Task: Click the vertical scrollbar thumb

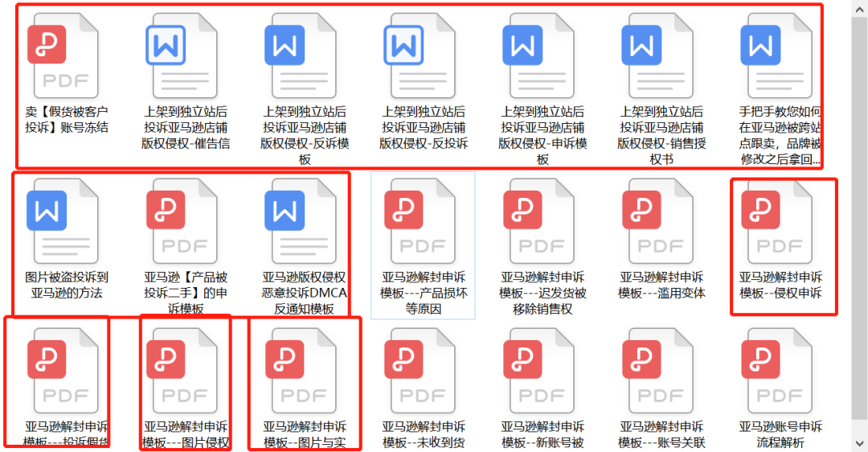Action: (x=860, y=217)
